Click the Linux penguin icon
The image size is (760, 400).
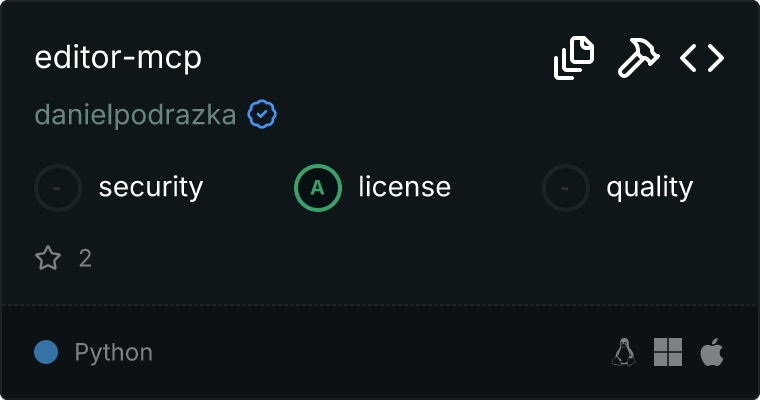click(625, 352)
